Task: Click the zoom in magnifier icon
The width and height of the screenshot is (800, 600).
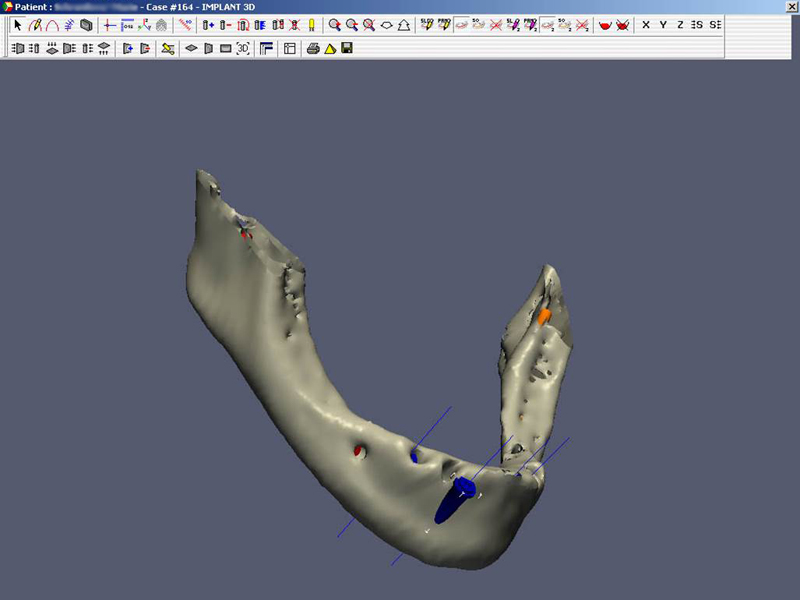Action: tap(335, 24)
